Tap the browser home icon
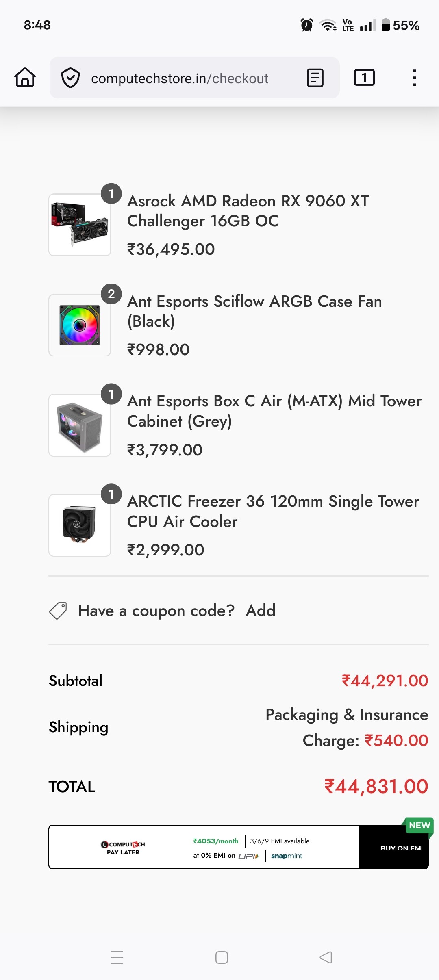 click(x=25, y=78)
